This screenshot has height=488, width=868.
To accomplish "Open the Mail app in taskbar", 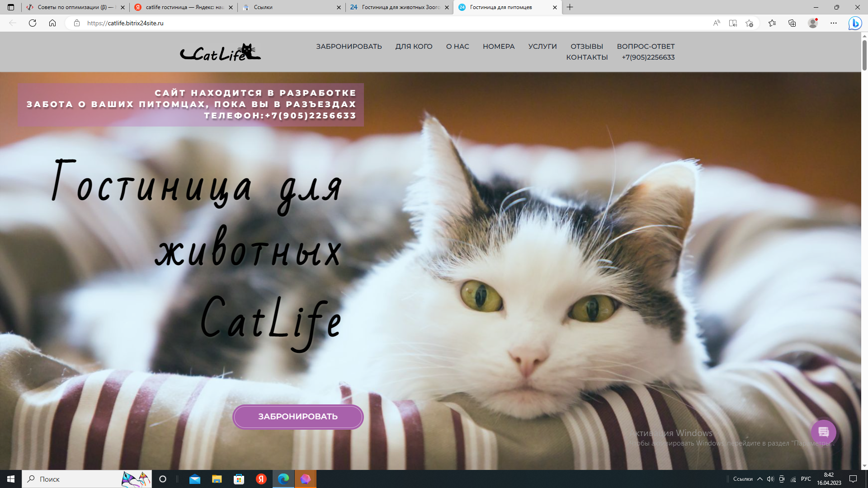I will point(195,479).
